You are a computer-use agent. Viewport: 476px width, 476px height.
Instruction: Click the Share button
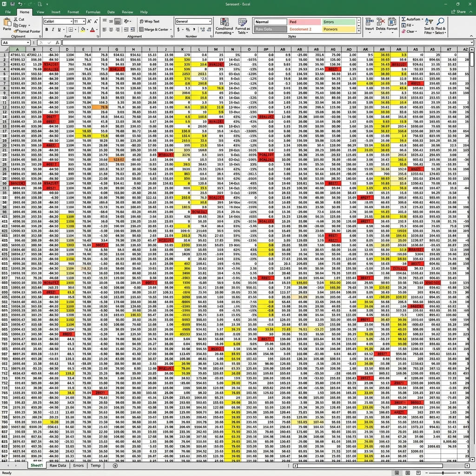(x=458, y=12)
